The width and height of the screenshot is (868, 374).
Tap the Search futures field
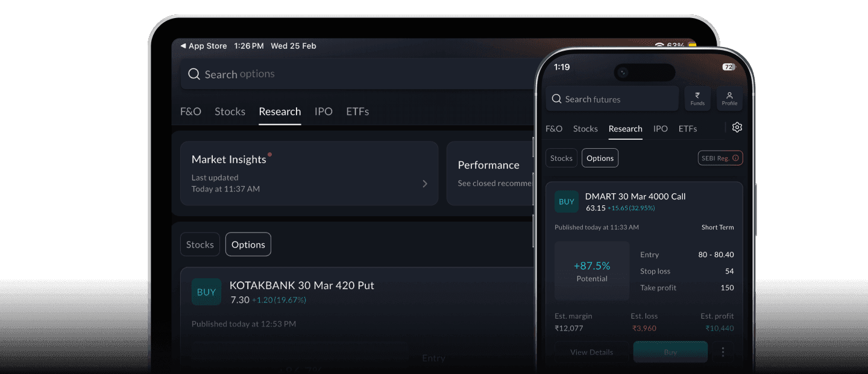click(x=612, y=99)
